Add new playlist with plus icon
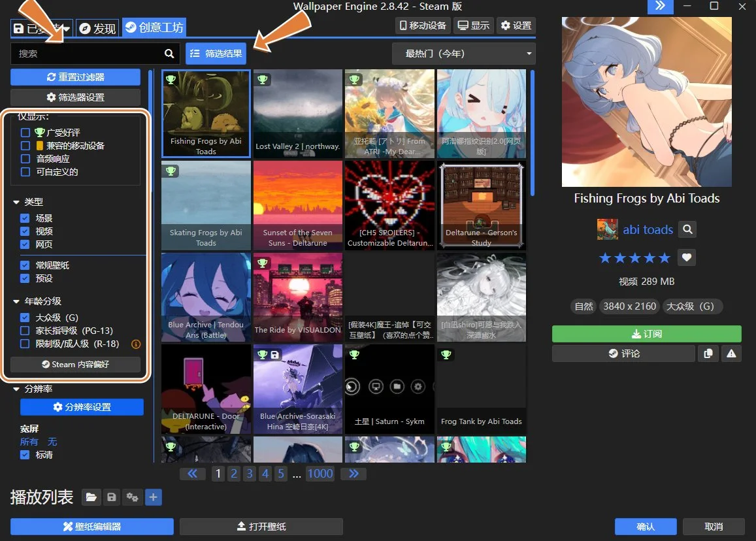Image resolution: width=756 pixels, height=541 pixels. [x=153, y=497]
